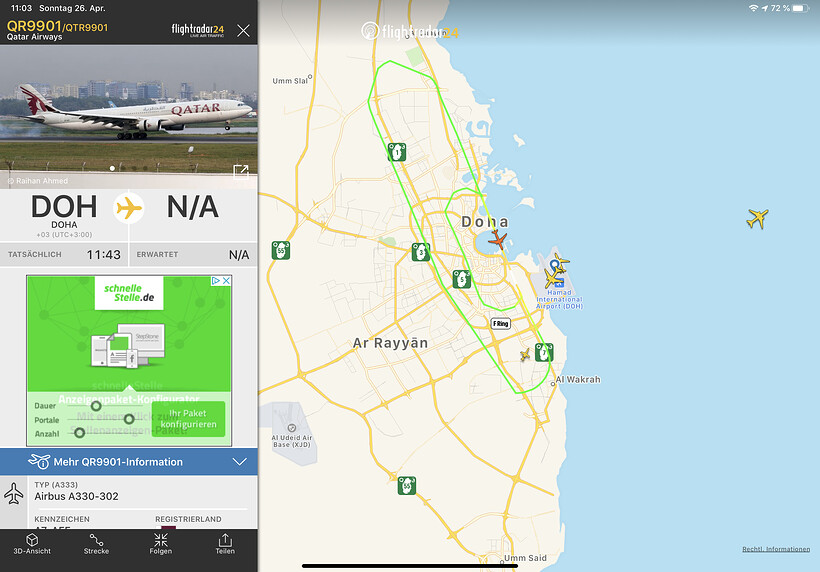The image size is (820, 572).
Task: Select the red tracked aircraft over Doha
Action: pyautogui.click(x=497, y=240)
